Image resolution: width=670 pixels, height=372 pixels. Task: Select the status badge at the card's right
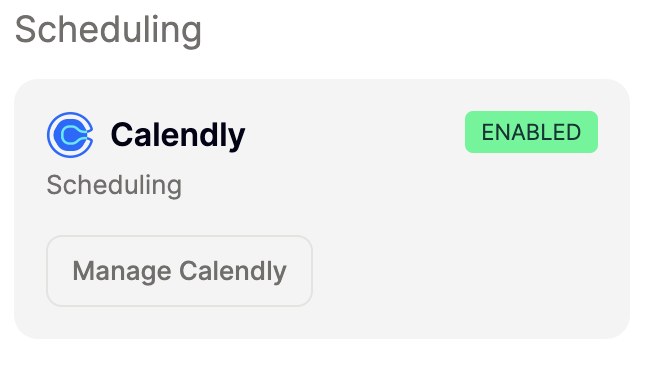tap(531, 132)
